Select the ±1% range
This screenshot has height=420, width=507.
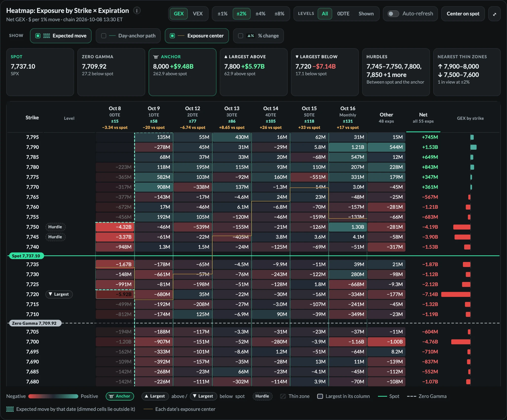click(x=223, y=14)
